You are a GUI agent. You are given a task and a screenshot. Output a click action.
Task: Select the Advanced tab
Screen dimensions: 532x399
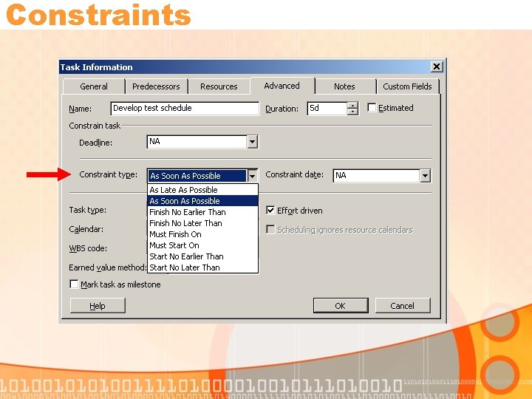282,86
